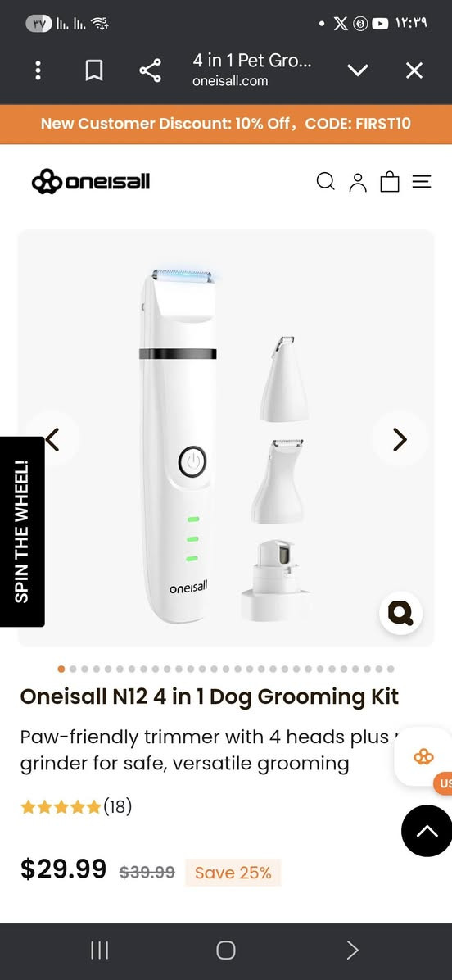This screenshot has height=980, width=452.
Task: Open the orange rewards widget icon
Action: [423, 757]
